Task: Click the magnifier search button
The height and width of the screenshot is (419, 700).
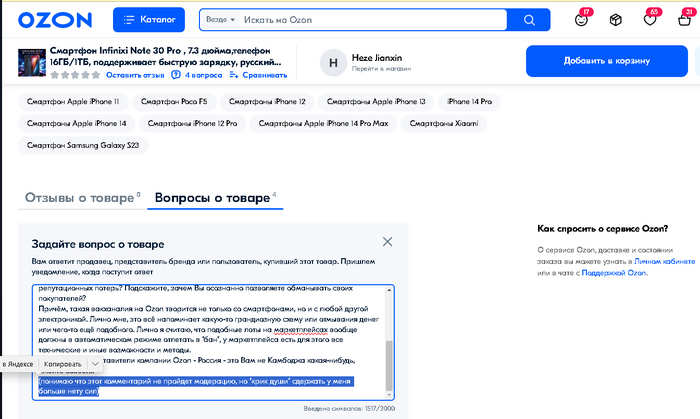Action: coord(529,20)
